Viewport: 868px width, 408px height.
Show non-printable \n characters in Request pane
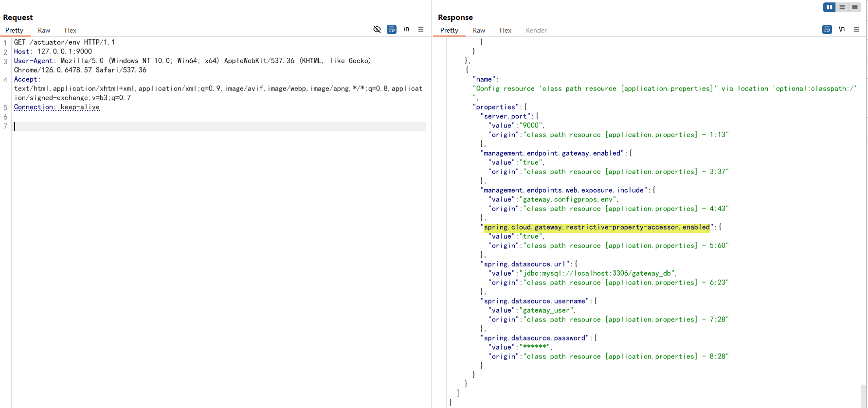[406, 29]
